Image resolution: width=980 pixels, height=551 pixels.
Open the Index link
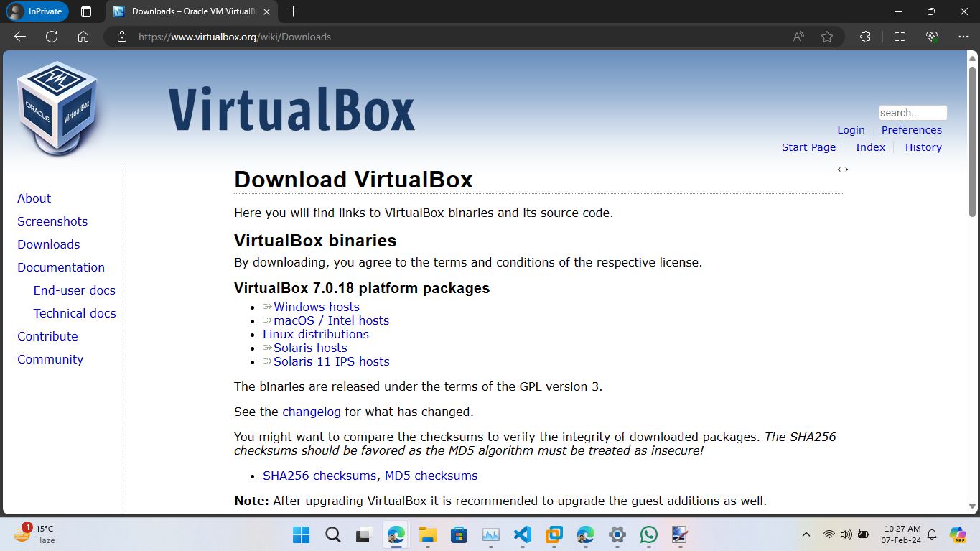[870, 147]
